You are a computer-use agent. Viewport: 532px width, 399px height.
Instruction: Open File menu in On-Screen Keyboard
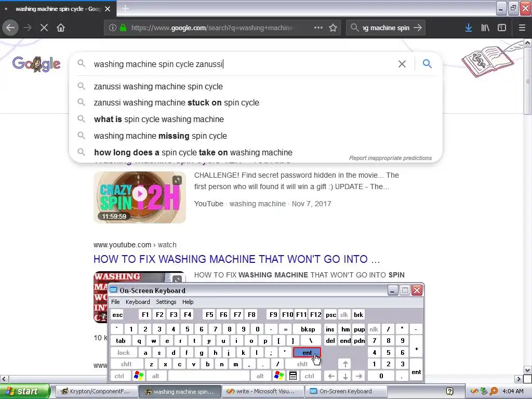click(x=115, y=302)
